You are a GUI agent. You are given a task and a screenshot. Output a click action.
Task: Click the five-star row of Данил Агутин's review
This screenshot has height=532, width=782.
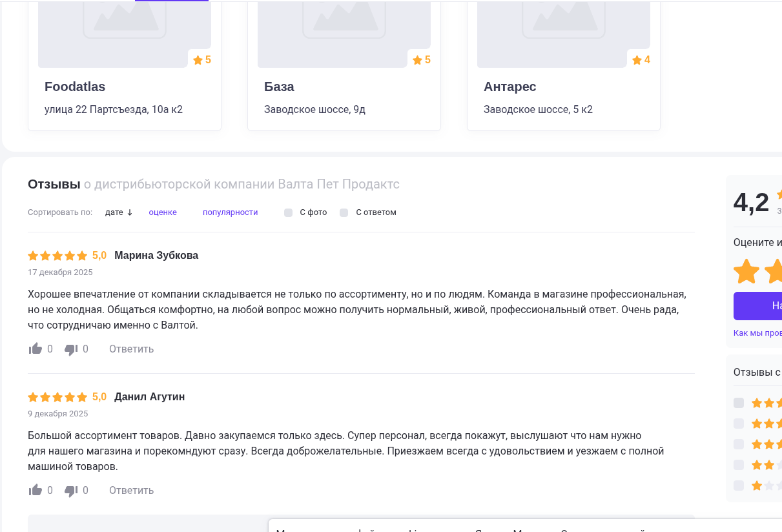point(57,397)
